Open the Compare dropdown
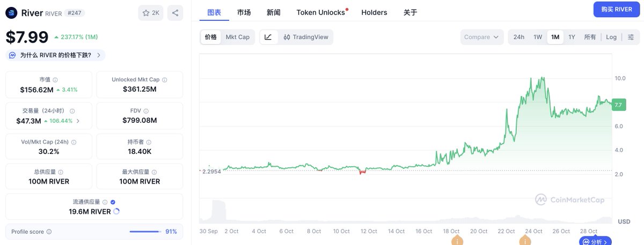The image size is (644, 245). (481, 37)
